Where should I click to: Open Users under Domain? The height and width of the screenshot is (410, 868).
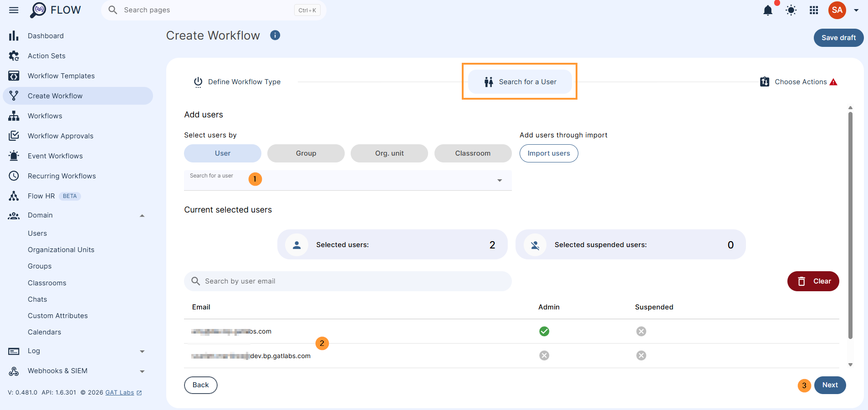pos(37,233)
